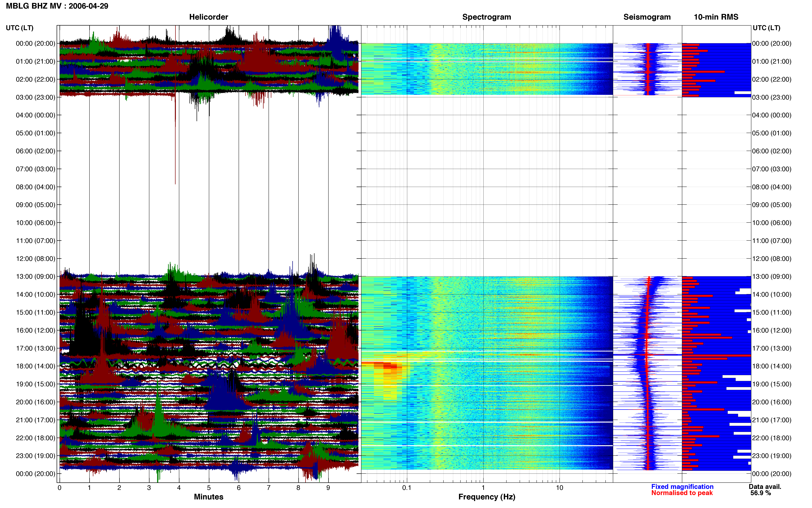Click 09:00 (05:00) on the right time axis
812x508 pixels.
[771, 205]
